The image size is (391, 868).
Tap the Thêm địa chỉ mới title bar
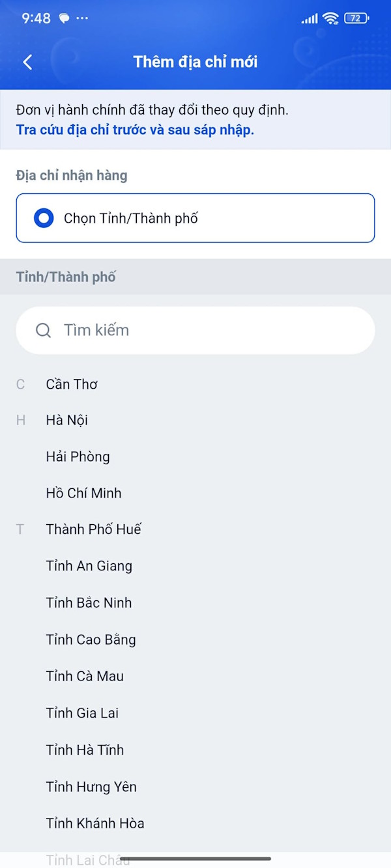point(195,62)
